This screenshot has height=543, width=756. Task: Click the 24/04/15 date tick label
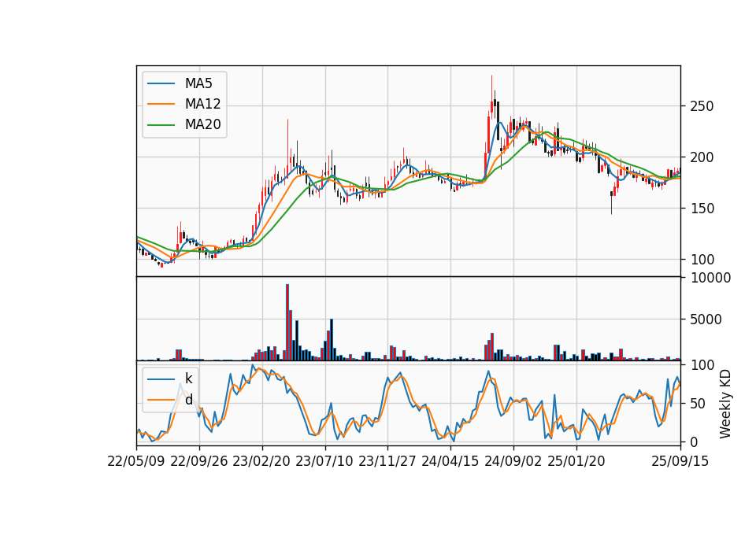(450, 461)
